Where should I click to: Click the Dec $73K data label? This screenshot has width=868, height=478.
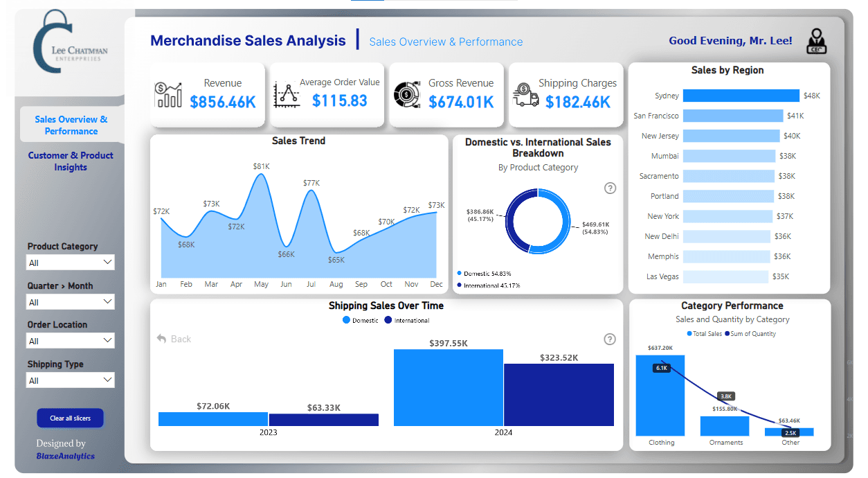point(436,205)
